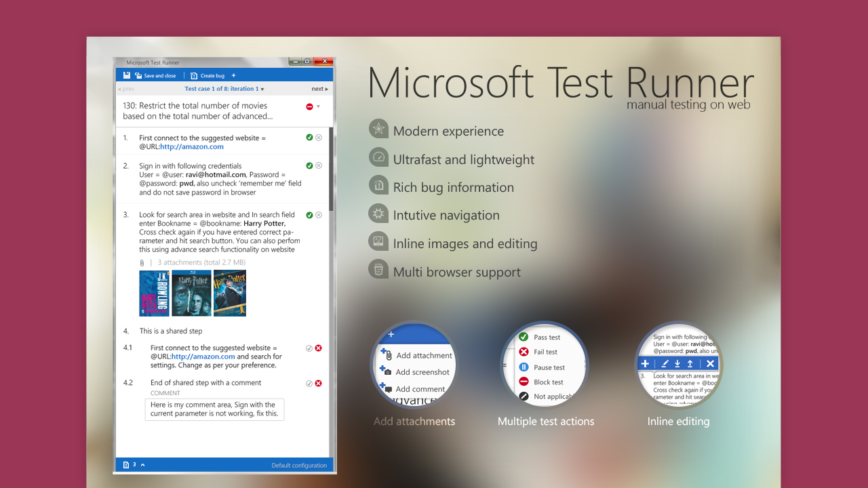Click the test steps vertical scrollbar
This screenshot has width=868, height=488.
pos(331,169)
